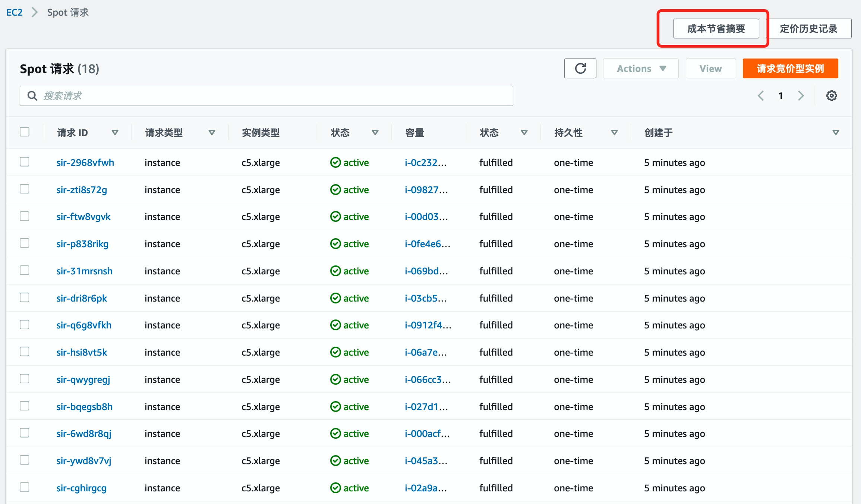Go to next page arrow
Viewport: 861px width, 504px height.
[x=801, y=96]
